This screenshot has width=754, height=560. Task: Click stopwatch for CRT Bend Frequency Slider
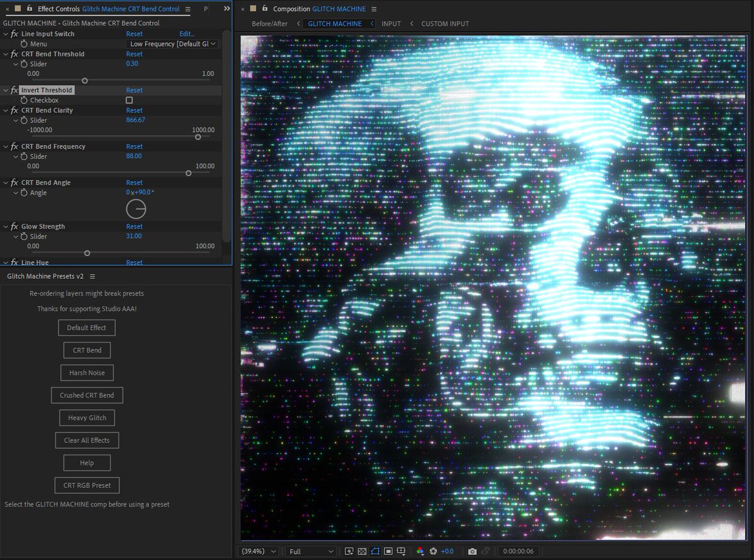pyautogui.click(x=24, y=156)
